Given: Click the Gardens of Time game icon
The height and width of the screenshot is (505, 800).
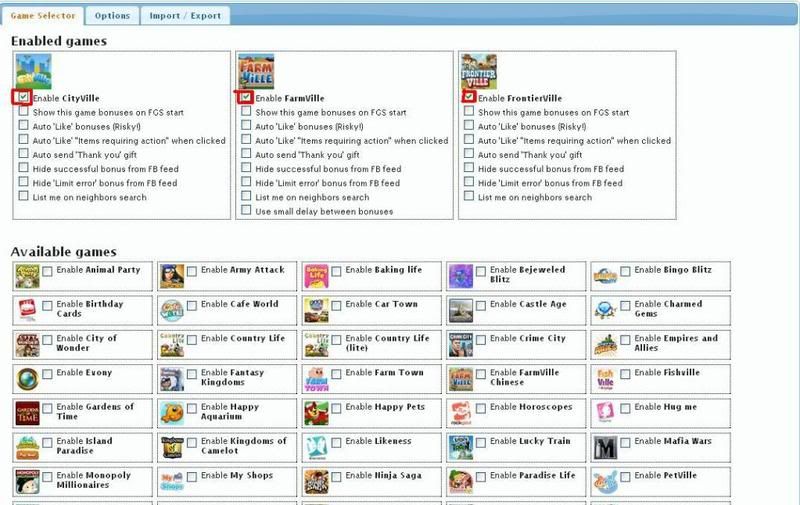Looking at the screenshot, I should coord(28,413).
